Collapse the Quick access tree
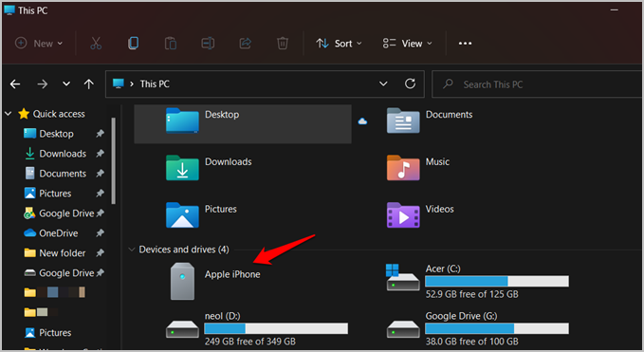 pos(8,113)
